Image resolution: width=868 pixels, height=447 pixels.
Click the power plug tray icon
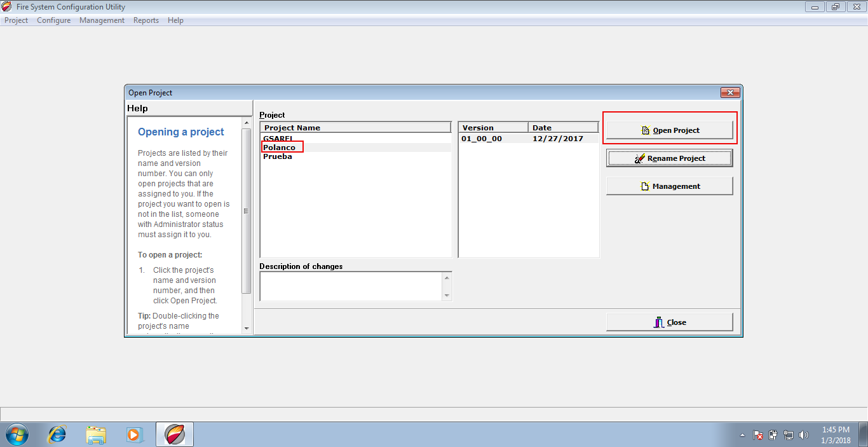tap(773, 434)
